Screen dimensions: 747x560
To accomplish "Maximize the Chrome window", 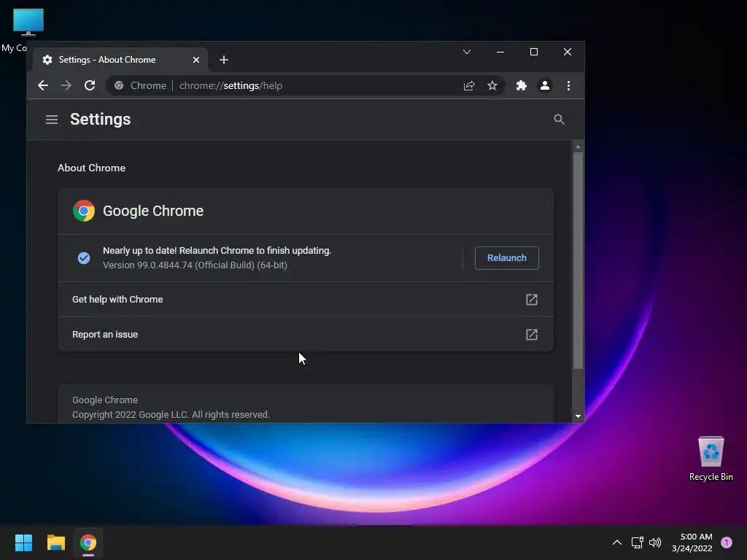I will pyautogui.click(x=533, y=52).
